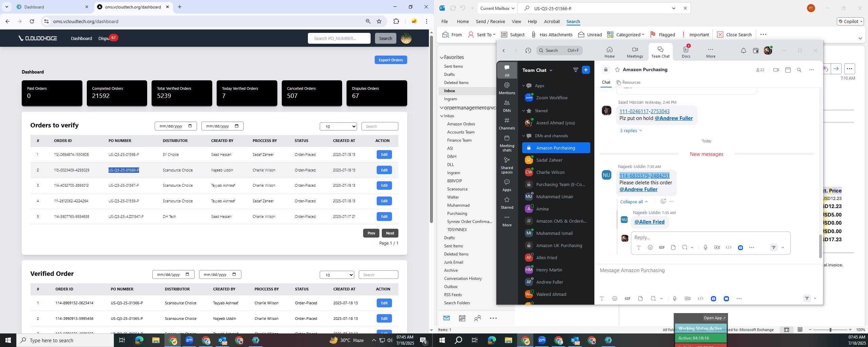Open the Verified Order rows-per-page dropdown

337,275
